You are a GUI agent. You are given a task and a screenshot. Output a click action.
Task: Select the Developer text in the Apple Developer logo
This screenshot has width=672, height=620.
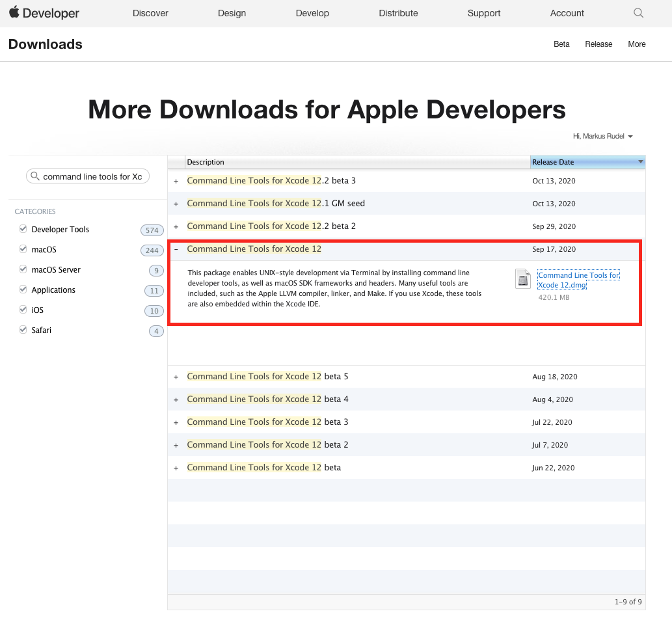[x=52, y=13]
